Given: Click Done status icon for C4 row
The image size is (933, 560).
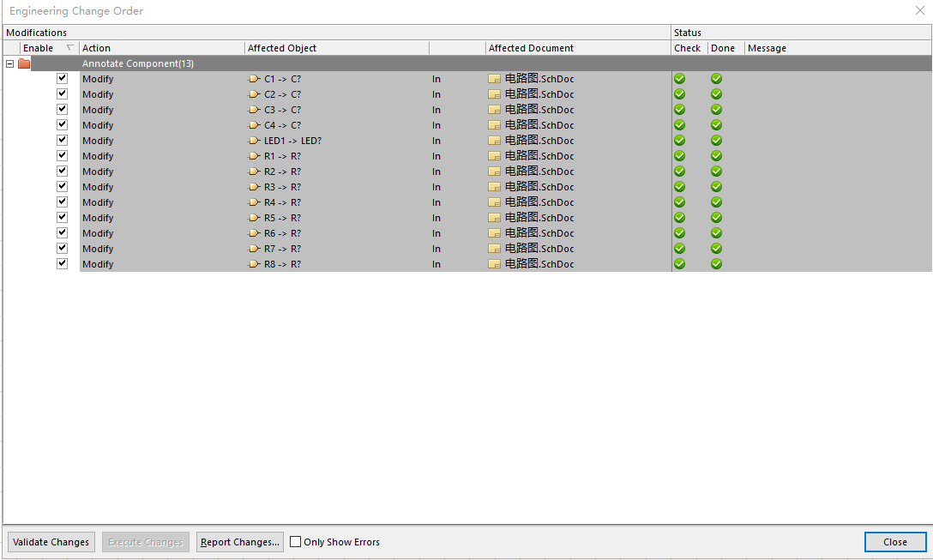Looking at the screenshot, I should 716,125.
